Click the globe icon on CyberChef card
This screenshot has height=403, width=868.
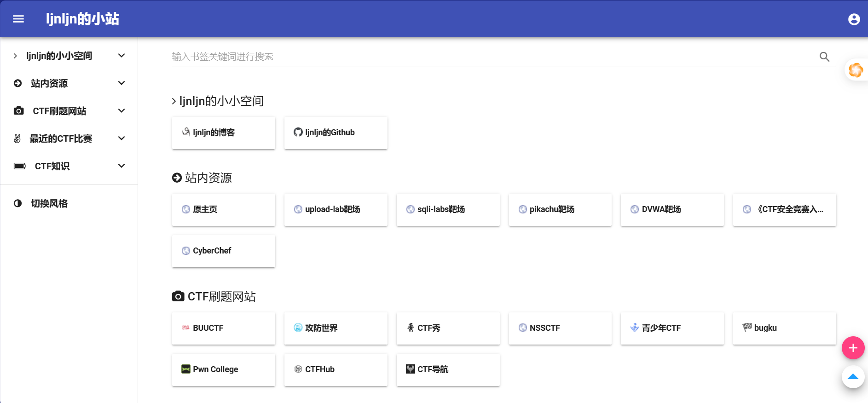(186, 251)
